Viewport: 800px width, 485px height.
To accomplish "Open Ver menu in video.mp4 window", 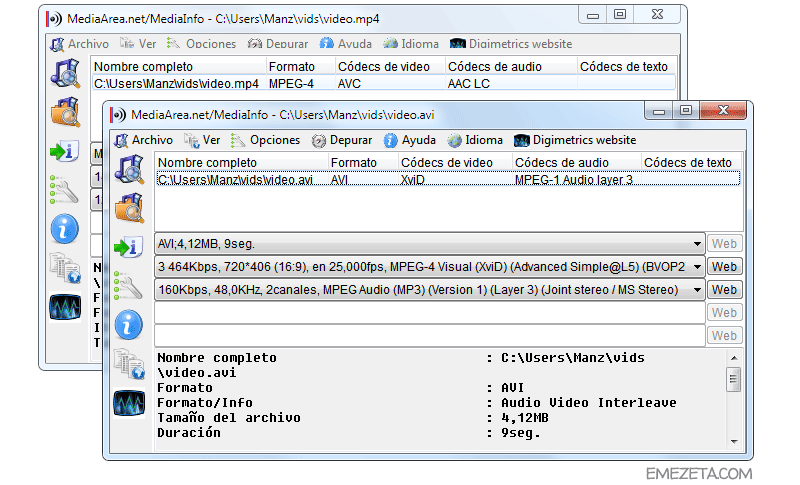I will pos(138,44).
